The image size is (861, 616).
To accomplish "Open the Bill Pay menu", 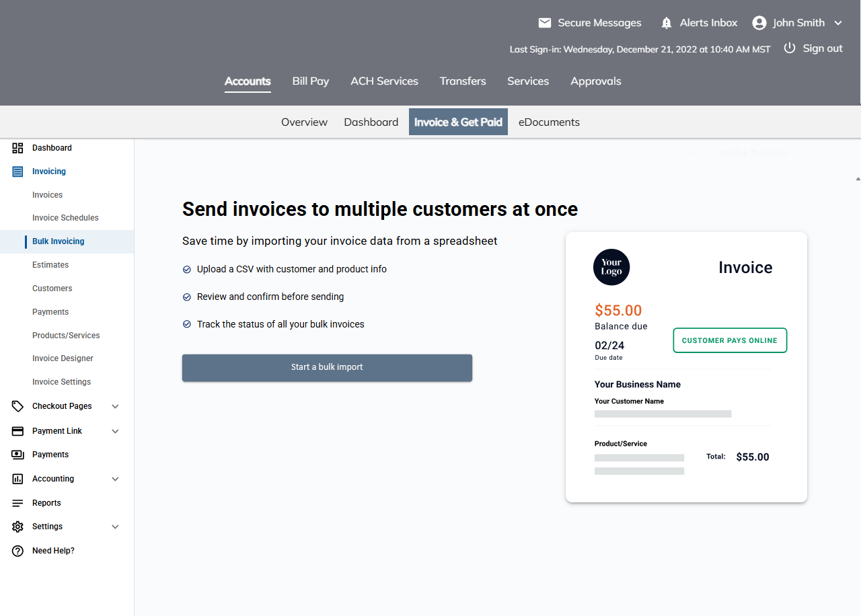I will pos(311,81).
